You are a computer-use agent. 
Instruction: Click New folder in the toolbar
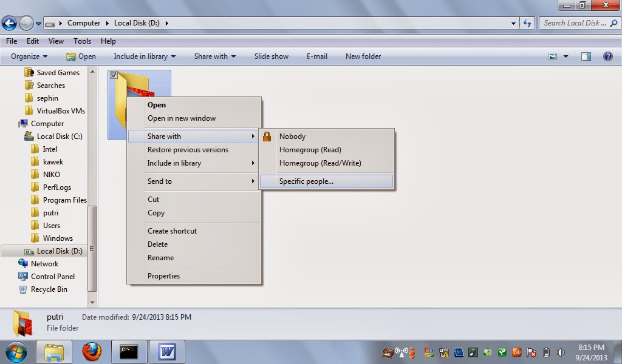[363, 56]
